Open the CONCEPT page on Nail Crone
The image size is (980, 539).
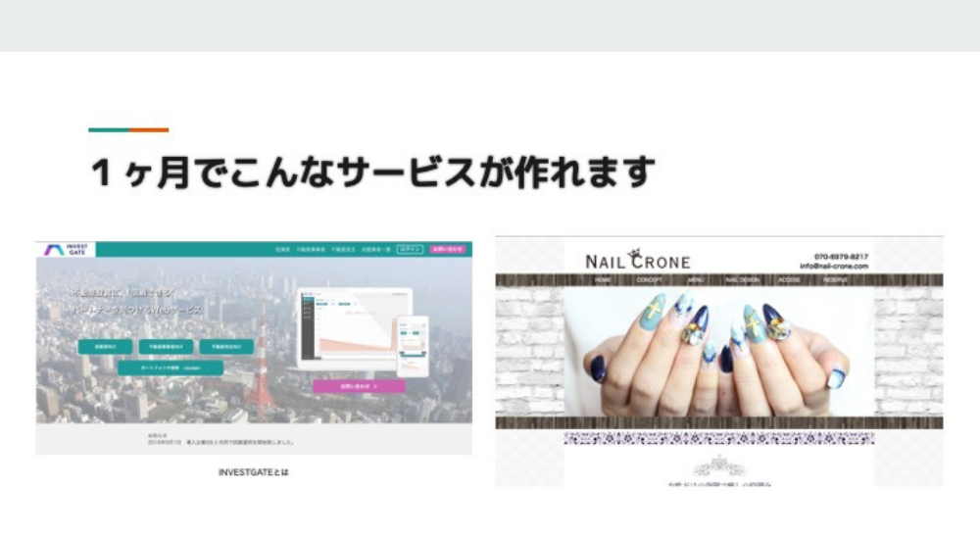(x=649, y=280)
